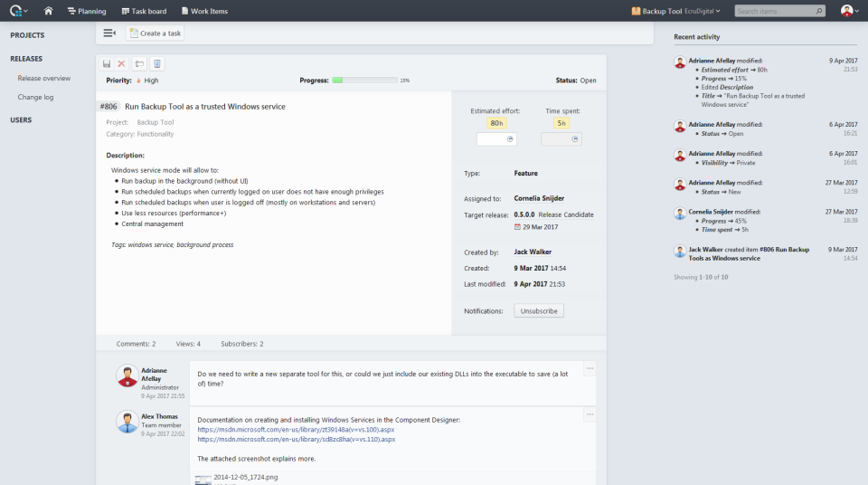Screen dimensions: 868x485
Task: Expand the Backup Tool project selector
Action: [x=676, y=11]
